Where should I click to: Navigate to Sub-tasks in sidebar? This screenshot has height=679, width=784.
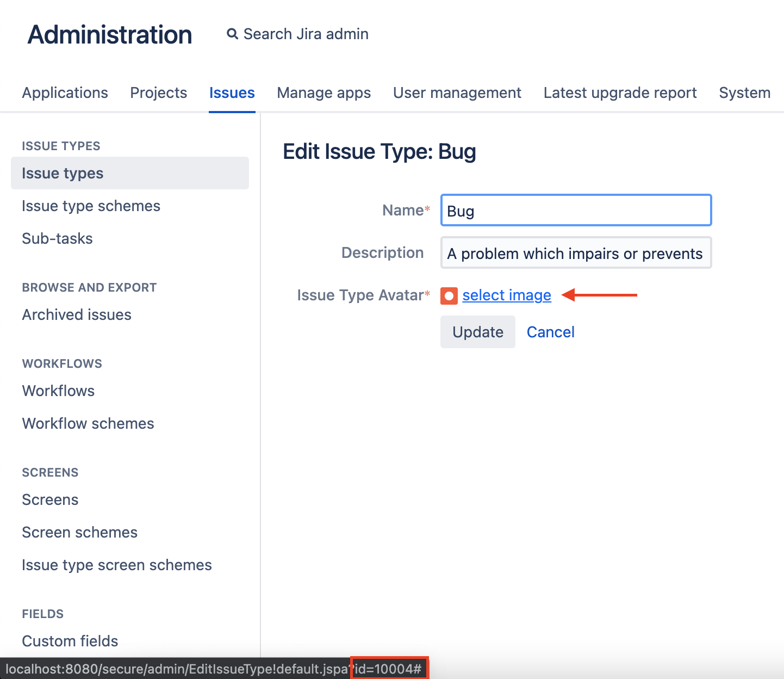(57, 239)
